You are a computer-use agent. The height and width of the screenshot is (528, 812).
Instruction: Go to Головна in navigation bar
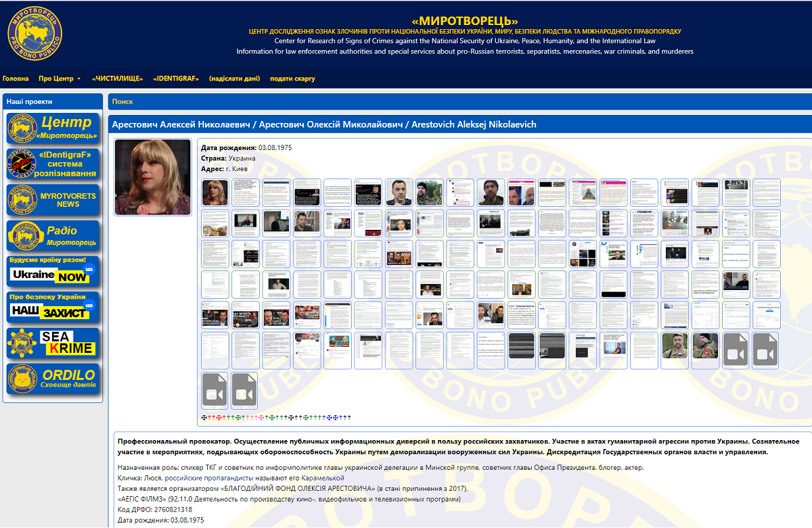coord(16,78)
